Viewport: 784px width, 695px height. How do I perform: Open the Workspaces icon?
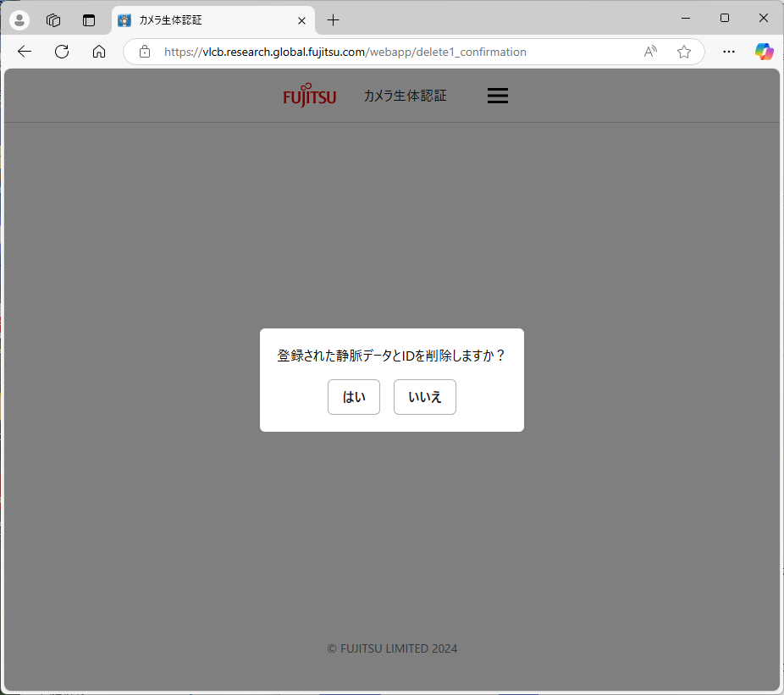point(53,20)
